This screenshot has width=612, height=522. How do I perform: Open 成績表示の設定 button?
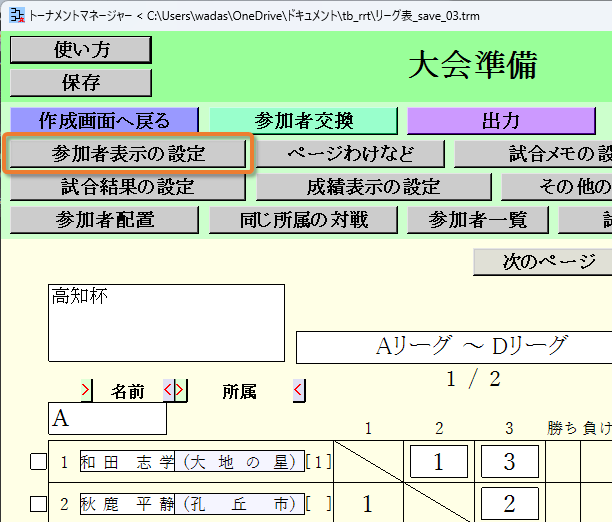[374, 187]
